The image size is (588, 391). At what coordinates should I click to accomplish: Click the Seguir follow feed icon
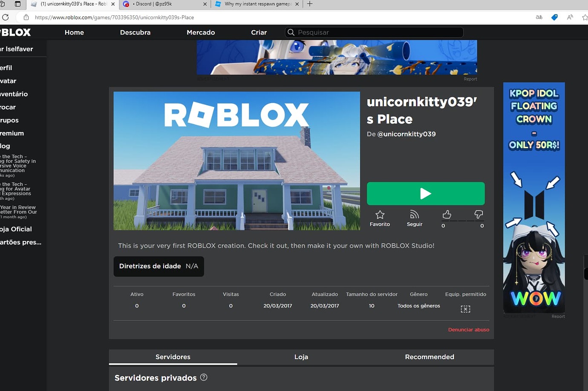[x=415, y=214]
